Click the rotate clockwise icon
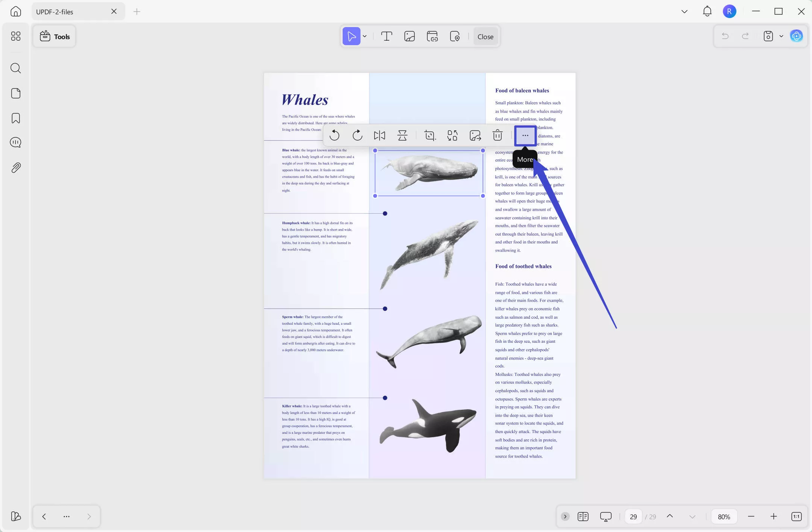This screenshot has width=812, height=532. coord(357,135)
